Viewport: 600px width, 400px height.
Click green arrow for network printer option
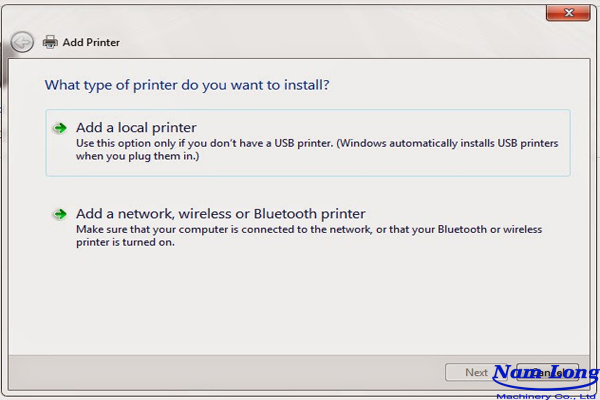coord(60,214)
